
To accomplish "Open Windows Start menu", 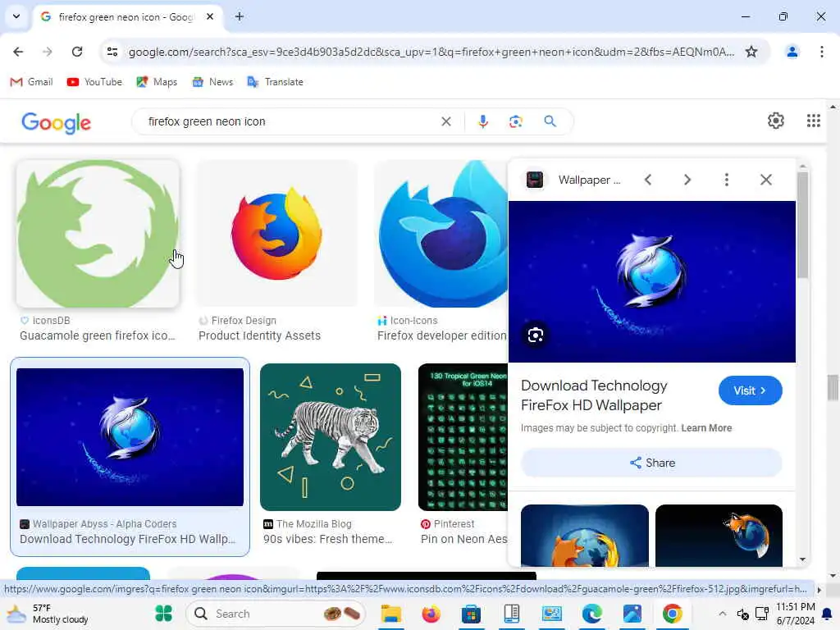I will [163, 614].
